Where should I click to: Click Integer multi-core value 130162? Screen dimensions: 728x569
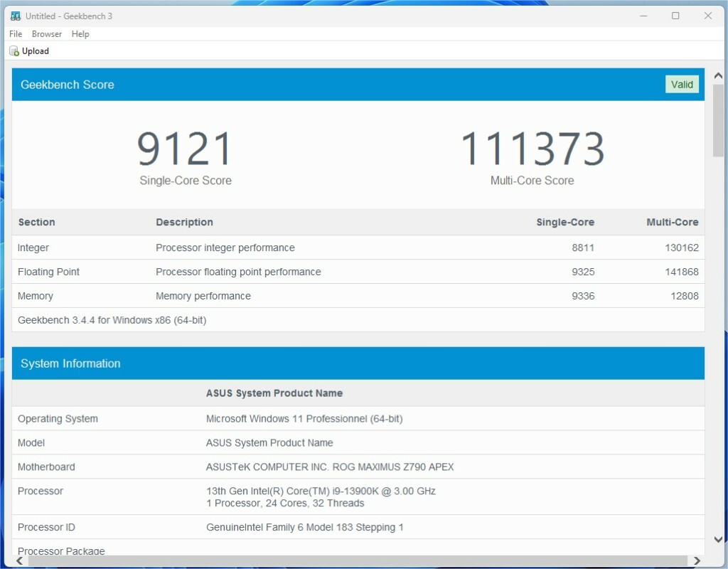point(682,248)
